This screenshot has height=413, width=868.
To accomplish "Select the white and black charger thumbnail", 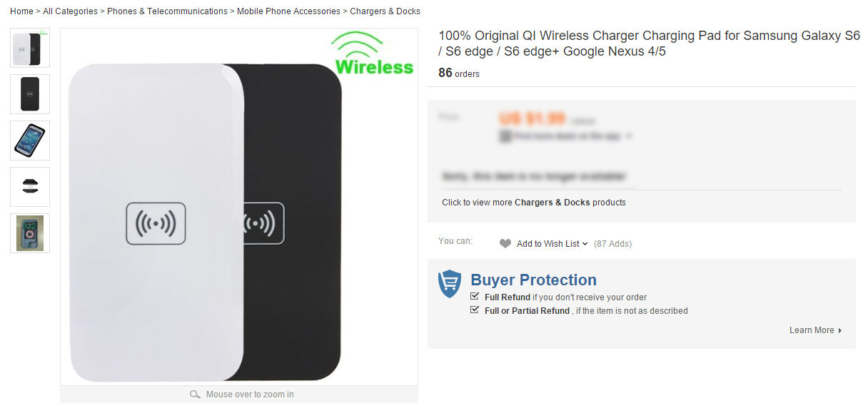I will (30, 49).
